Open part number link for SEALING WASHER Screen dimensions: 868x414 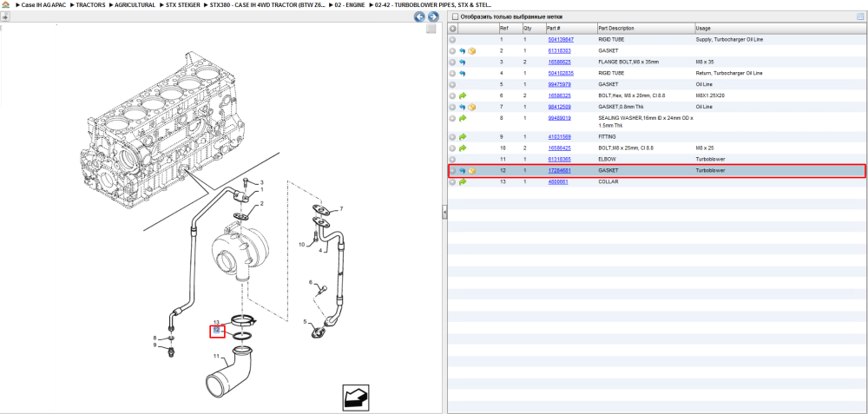(x=560, y=118)
